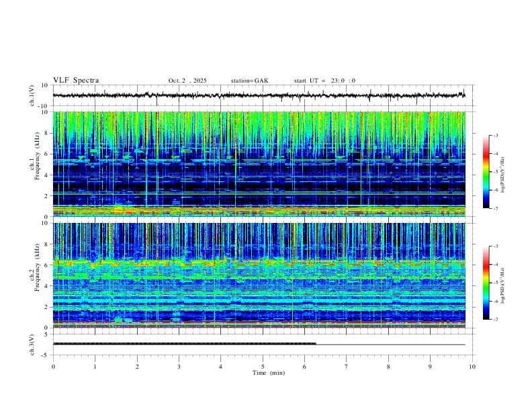Image resolution: width=532 pixels, height=411 pixels.
Task: Click the "-5" tick on the upper colorbar
Action: pyautogui.click(x=496, y=172)
